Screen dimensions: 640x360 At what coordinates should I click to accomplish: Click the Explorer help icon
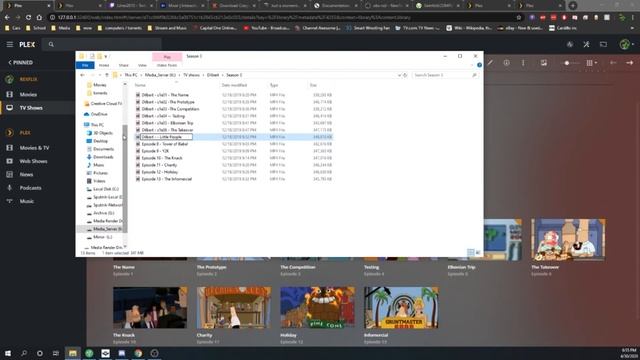(x=479, y=65)
